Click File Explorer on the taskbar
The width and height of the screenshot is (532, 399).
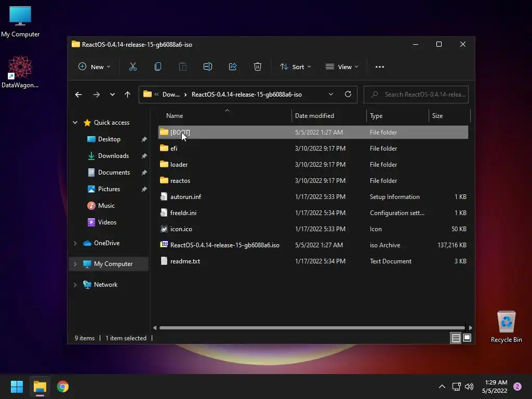coord(39,387)
